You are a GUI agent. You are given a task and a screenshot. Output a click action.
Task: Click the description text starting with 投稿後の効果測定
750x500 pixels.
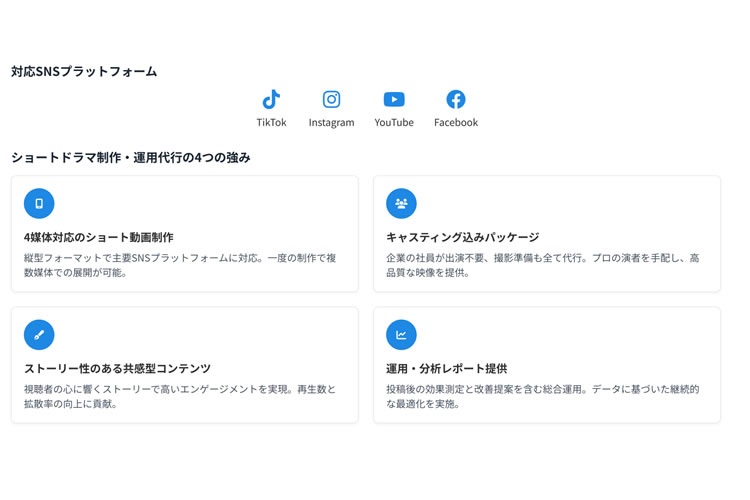(542, 396)
